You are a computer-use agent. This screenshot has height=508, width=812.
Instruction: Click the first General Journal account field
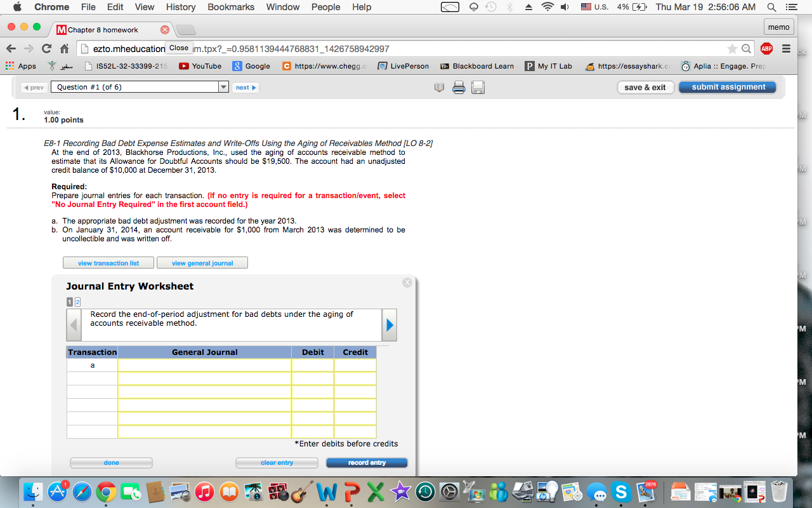204,365
